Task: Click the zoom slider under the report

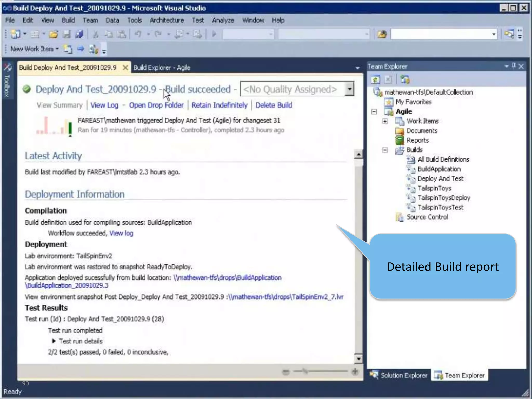Action: pyautogui.click(x=305, y=371)
